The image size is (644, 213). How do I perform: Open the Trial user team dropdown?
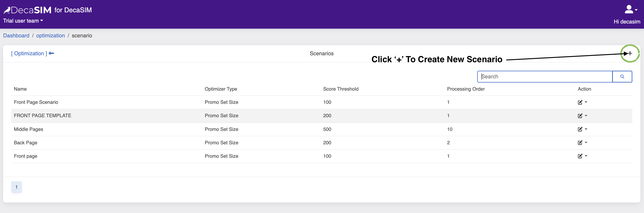click(x=23, y=21)
